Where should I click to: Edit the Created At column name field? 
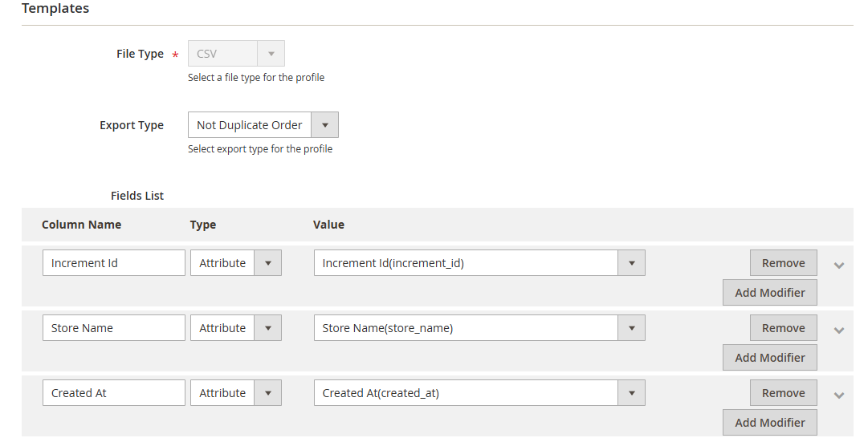click(x=113, y=393)
